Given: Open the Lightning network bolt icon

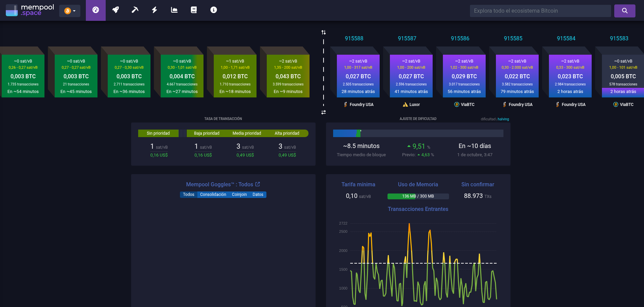Looking at the screenshot, I should [155, 10].
